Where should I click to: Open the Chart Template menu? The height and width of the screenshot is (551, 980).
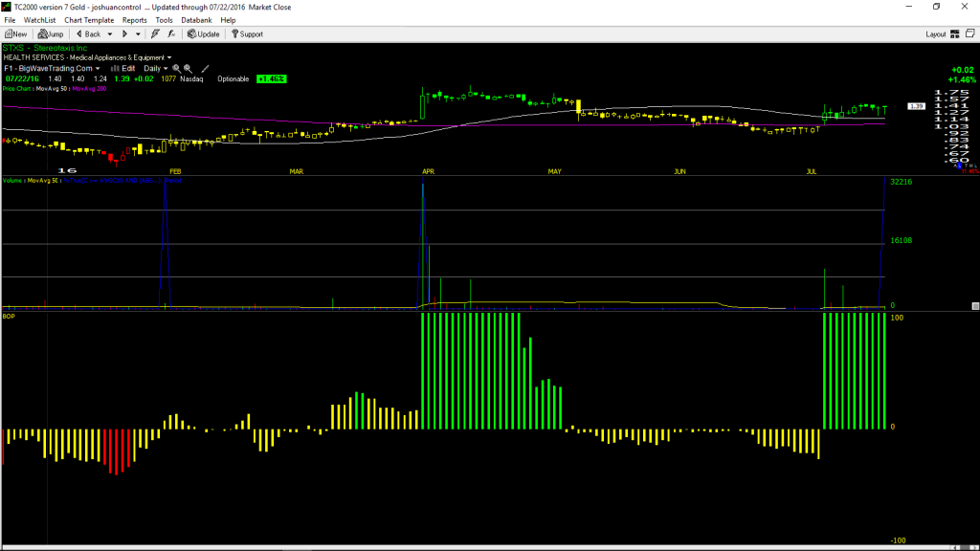point(89,21)
